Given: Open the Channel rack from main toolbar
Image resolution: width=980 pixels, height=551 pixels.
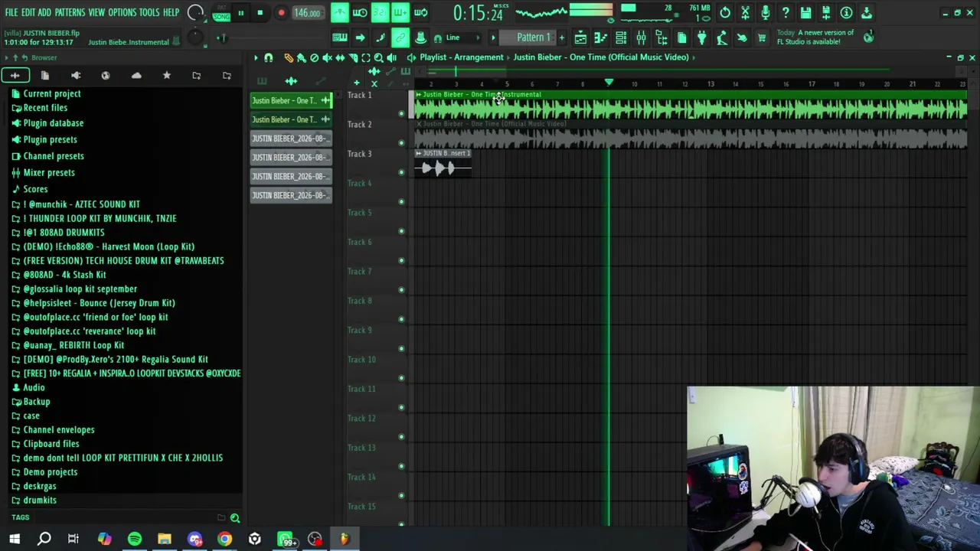Looking at the screenshot, I should [x=621, y=37].
